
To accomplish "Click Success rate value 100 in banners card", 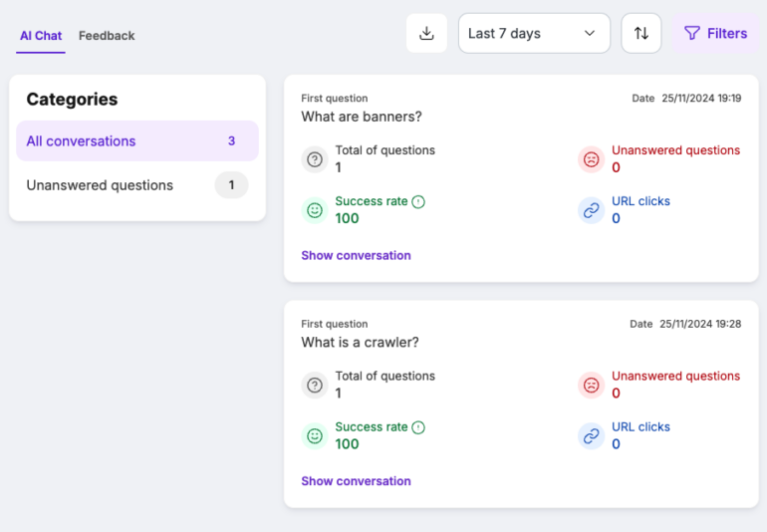I will 347,218.
